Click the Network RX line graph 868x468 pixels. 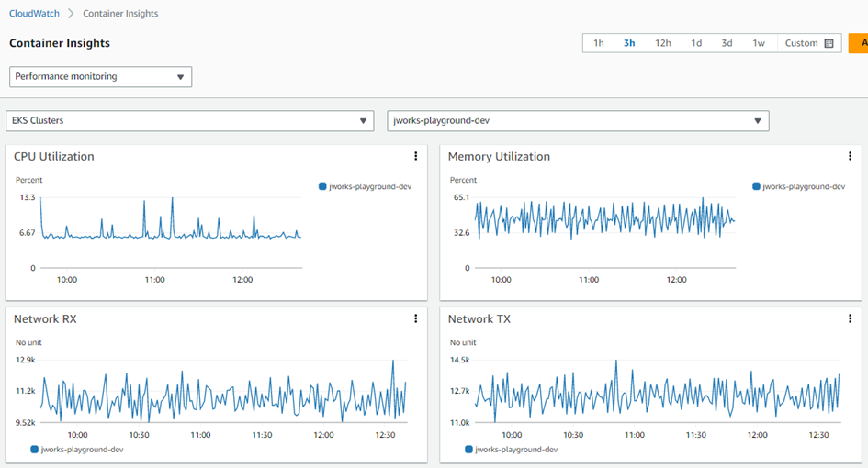224,391
